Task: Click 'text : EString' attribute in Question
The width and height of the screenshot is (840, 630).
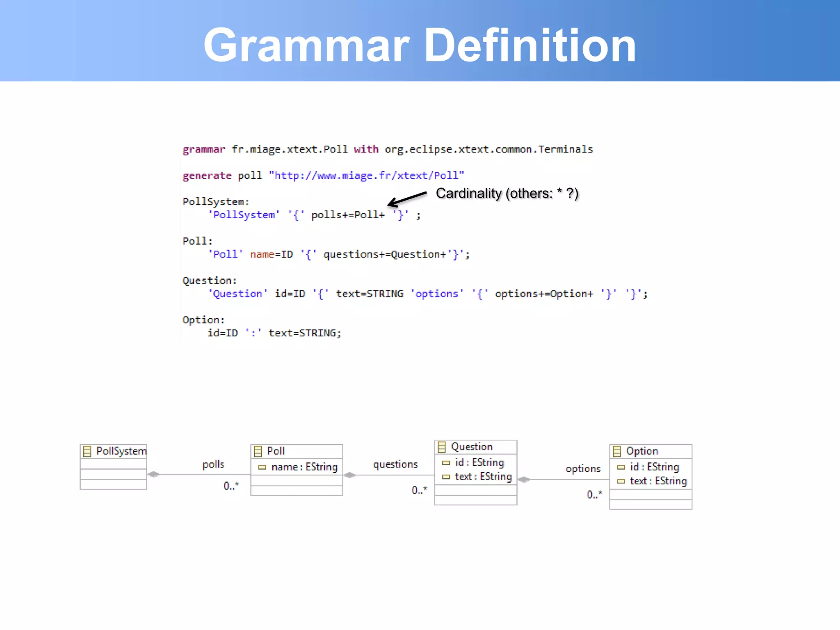Action: tap(483, 477)
